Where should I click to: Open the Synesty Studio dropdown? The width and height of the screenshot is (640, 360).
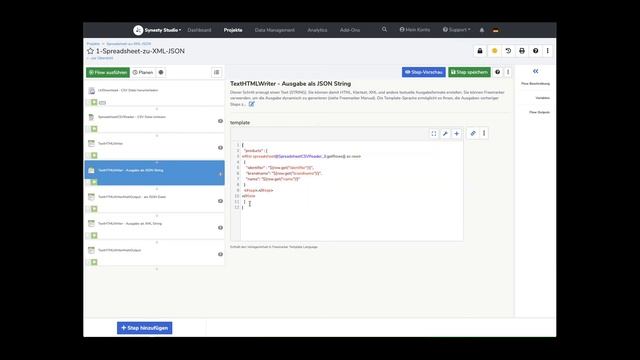point(162,30)
